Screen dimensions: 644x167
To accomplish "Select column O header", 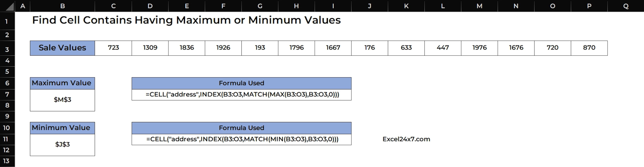I will click(x=552, y=6).
